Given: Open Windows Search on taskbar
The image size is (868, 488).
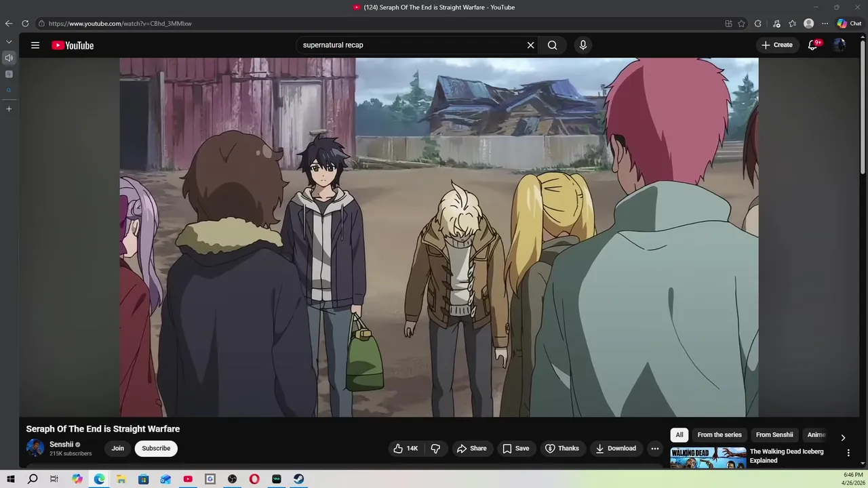Looking at the screenshot, I should [33, 479].
